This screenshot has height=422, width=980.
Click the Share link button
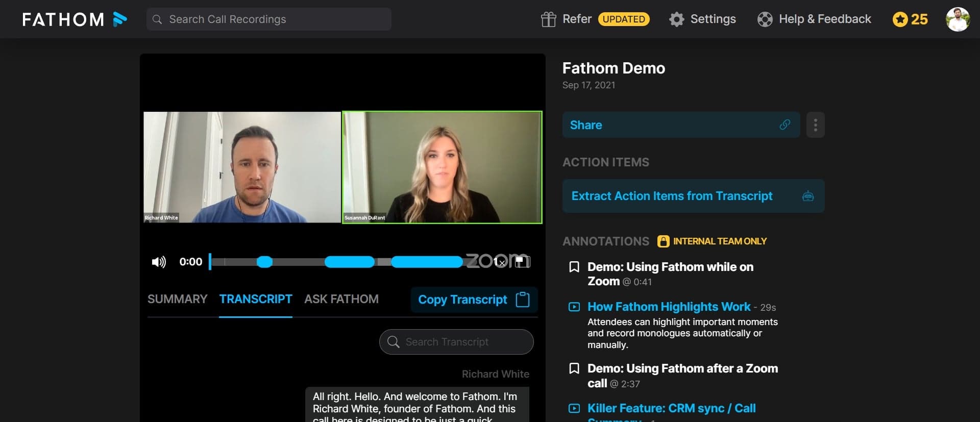pos(680,125)
